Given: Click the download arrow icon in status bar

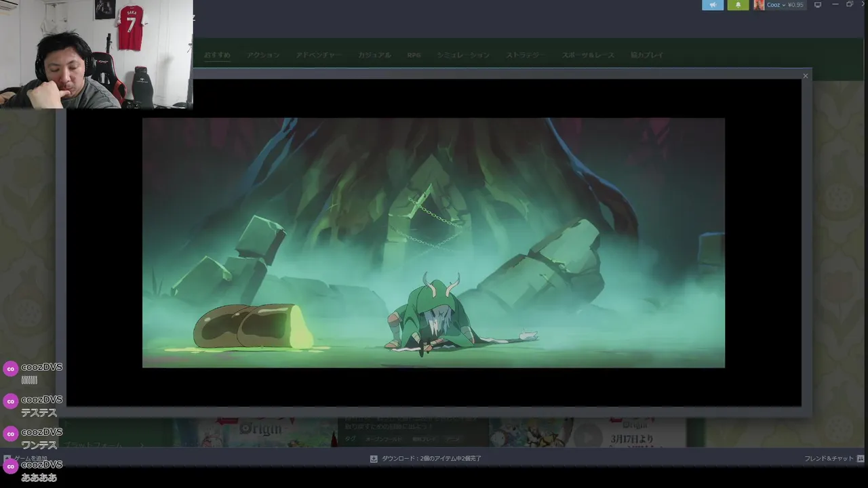Looking at the screenshot, I should 374,459.
